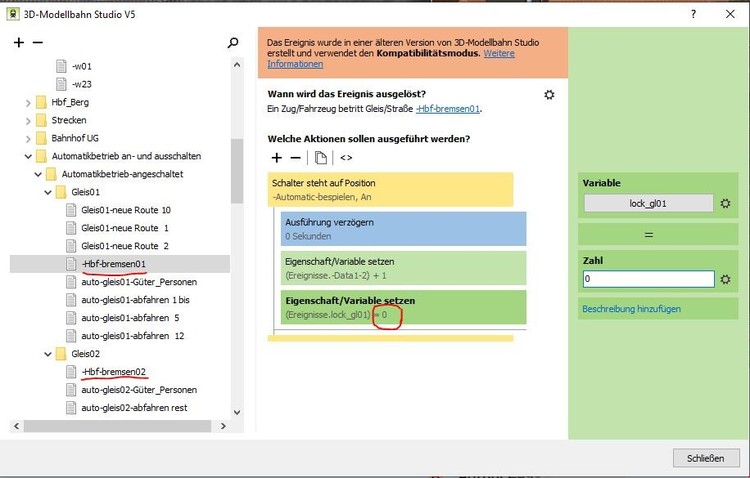Copy the action with the page duplicate icon
750x478 pixels.
point(321,158)
